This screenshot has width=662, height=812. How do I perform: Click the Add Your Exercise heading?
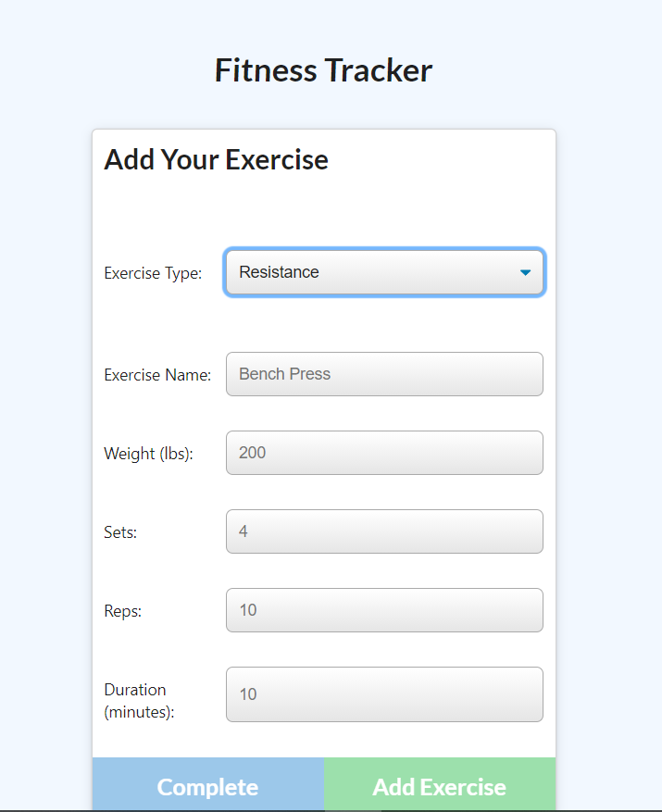coord(216,159)
